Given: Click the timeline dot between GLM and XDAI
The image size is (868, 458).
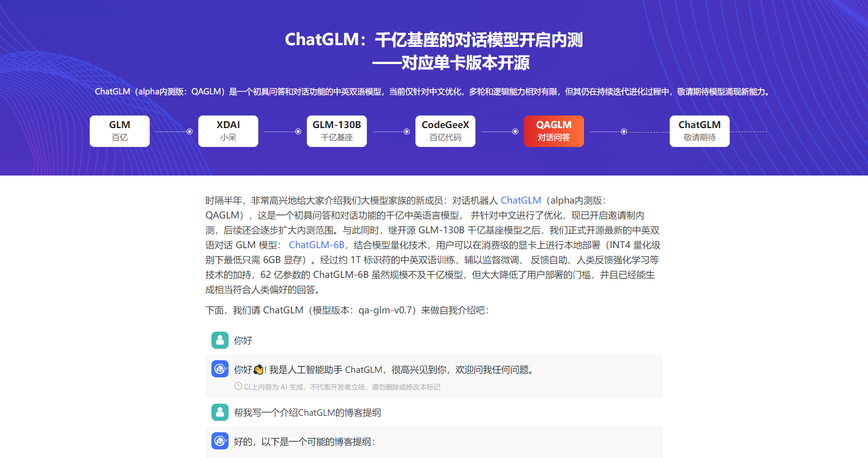Looking at the screenshot, I should tap(190, 131).
